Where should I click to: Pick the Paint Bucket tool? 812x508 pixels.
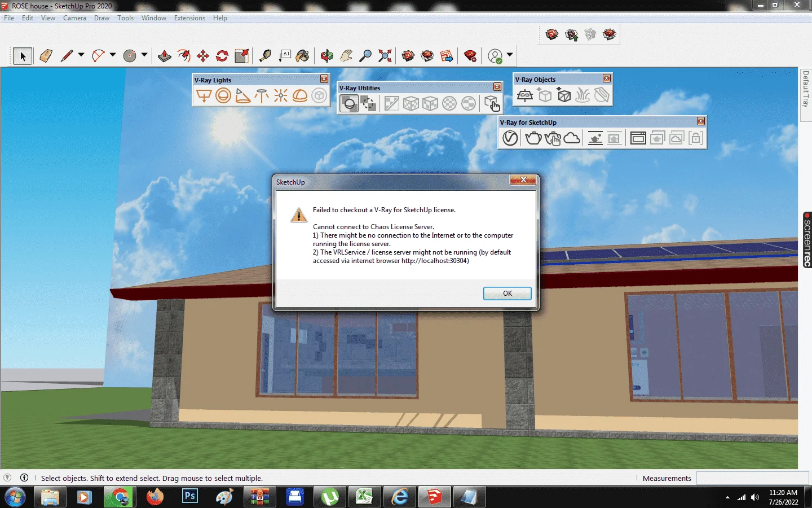[303, 55]
